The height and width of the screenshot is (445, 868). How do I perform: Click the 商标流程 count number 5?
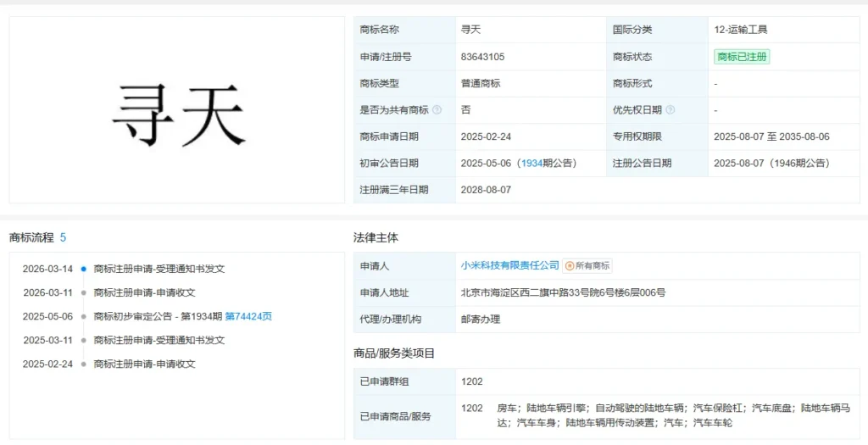(x=63, y=237)
